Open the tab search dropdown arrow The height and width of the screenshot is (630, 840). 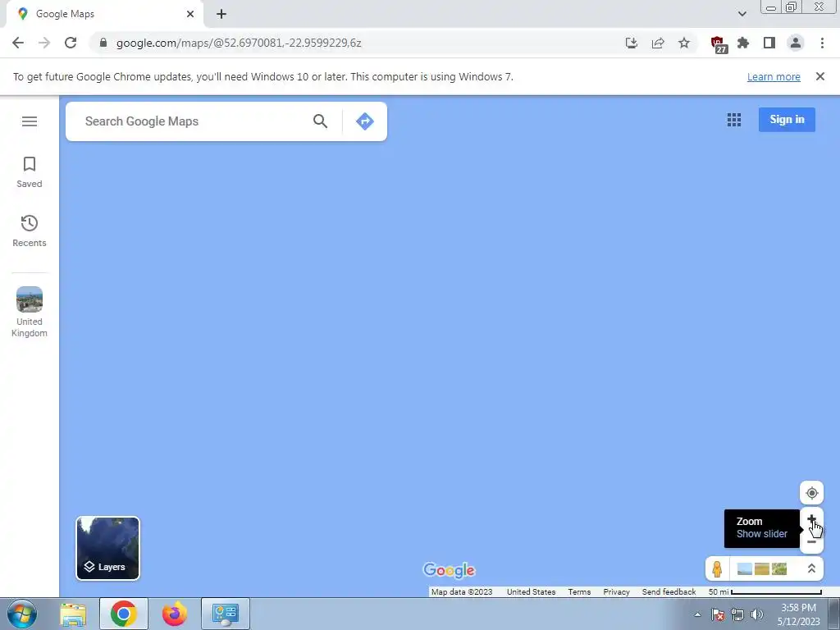click(x=742, y=14)
